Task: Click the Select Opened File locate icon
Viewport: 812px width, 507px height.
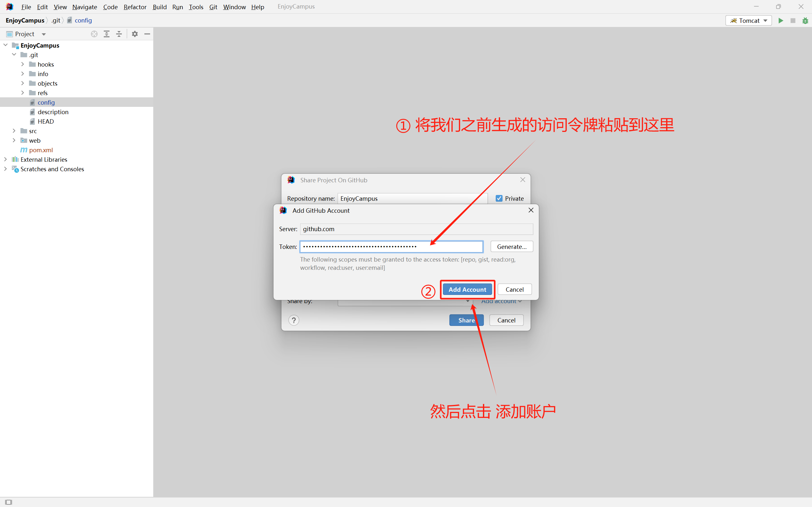Action: [94, 34]
